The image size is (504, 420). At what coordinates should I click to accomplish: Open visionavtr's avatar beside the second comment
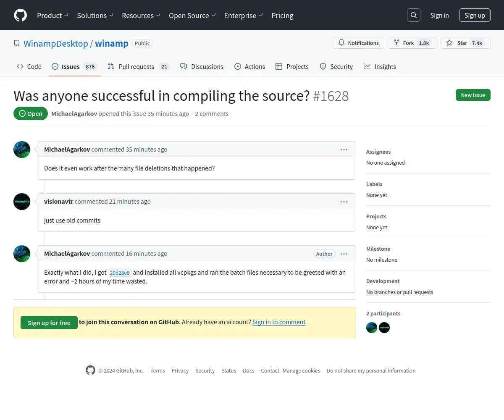pos(22,202)
